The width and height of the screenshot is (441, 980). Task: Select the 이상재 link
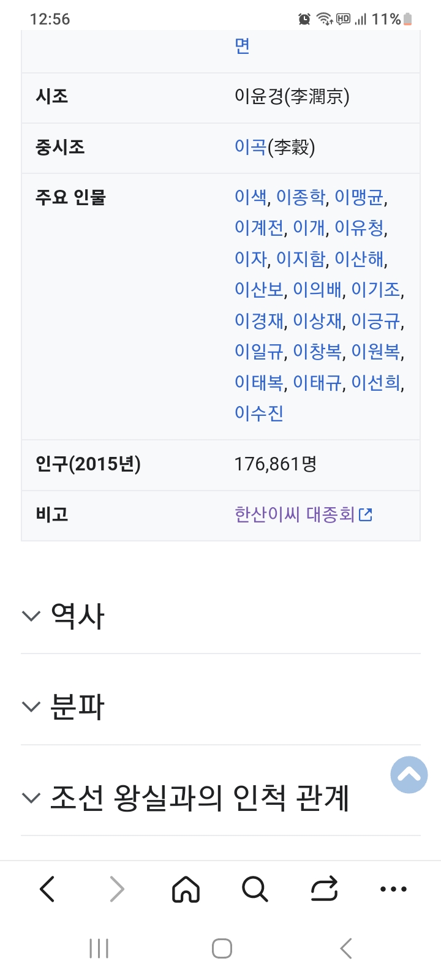(x=317, y=321)
